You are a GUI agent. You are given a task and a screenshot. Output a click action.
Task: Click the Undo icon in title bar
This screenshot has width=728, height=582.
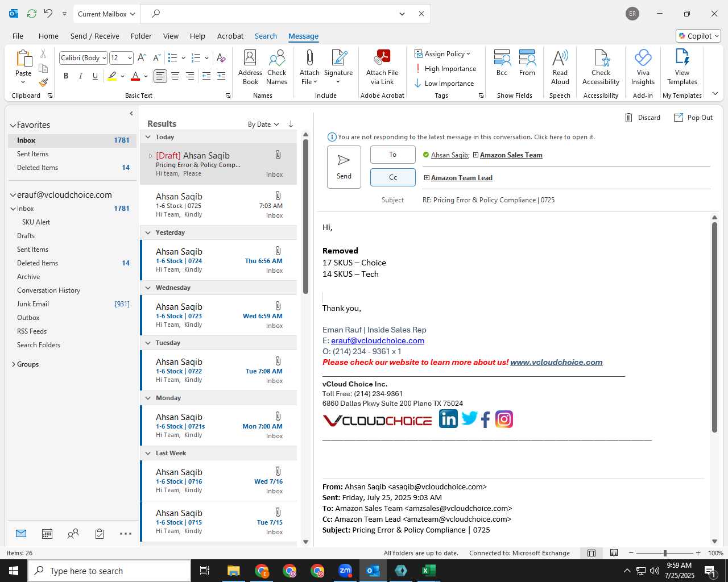48,14
